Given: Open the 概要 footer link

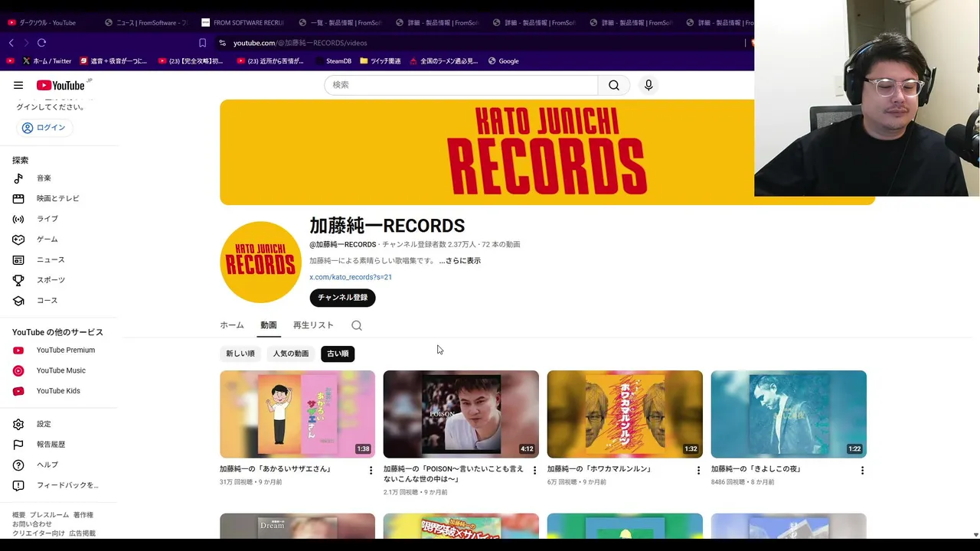Looking at the screenshot, I should (x=18, y=515).
